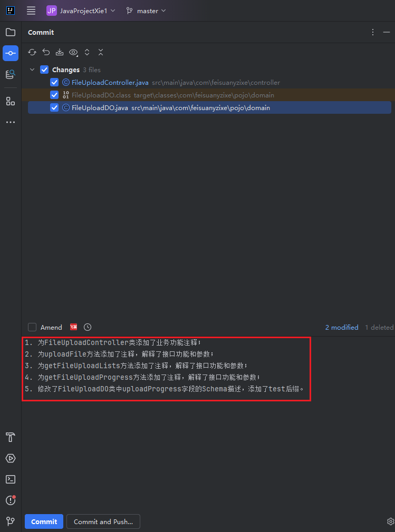Open the master branch dropdown
The height and width of the screenshot is (532, 395).
tap(146, 11)
